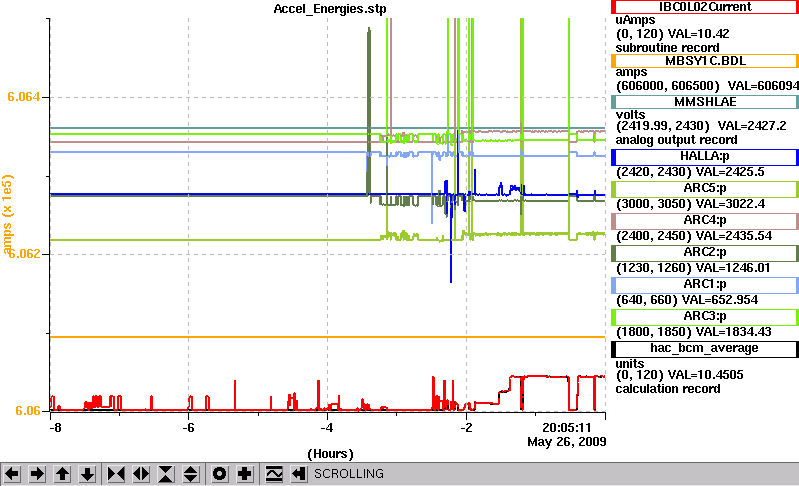The image size is (799, 486).
Task: Click the Accel_Energies.stp plot title
Action: coord(330,9)
